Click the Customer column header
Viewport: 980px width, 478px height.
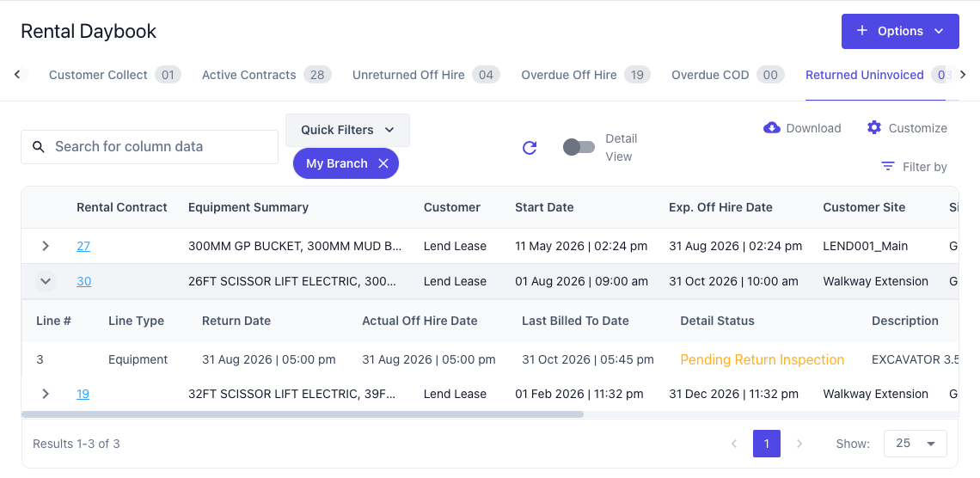click(x=452, y=207)
